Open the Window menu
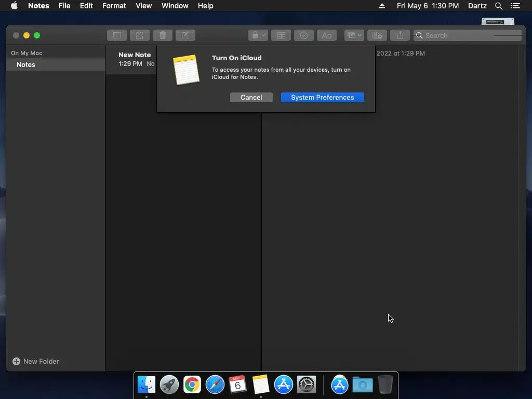532x399 pixels. 175,6
